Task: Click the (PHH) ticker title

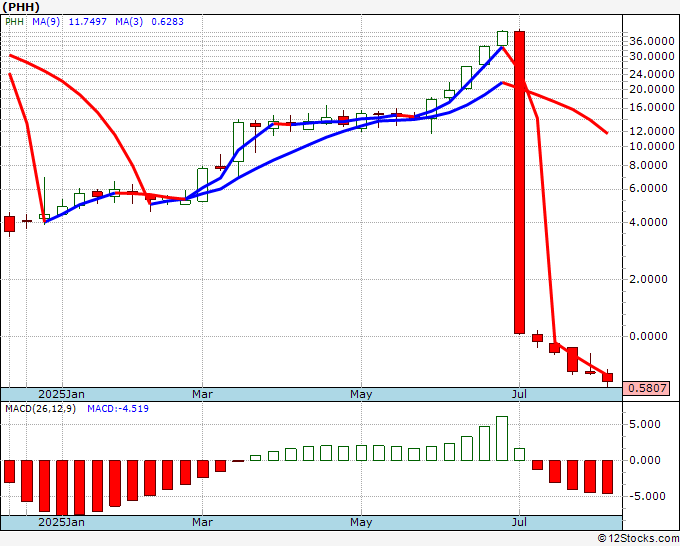Action: (21, 7)
